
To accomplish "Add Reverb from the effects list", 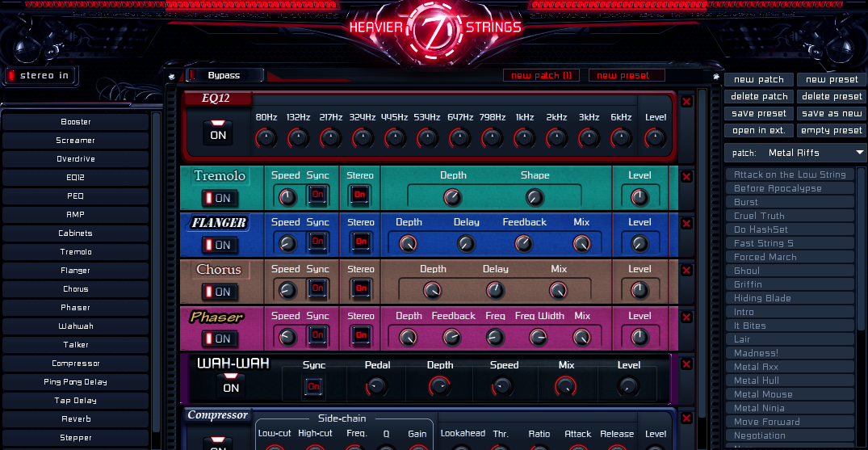I will tap(76, 419).
